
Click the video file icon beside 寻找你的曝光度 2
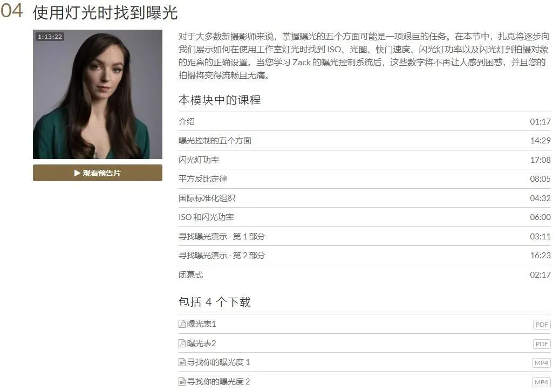coord(182,381)
